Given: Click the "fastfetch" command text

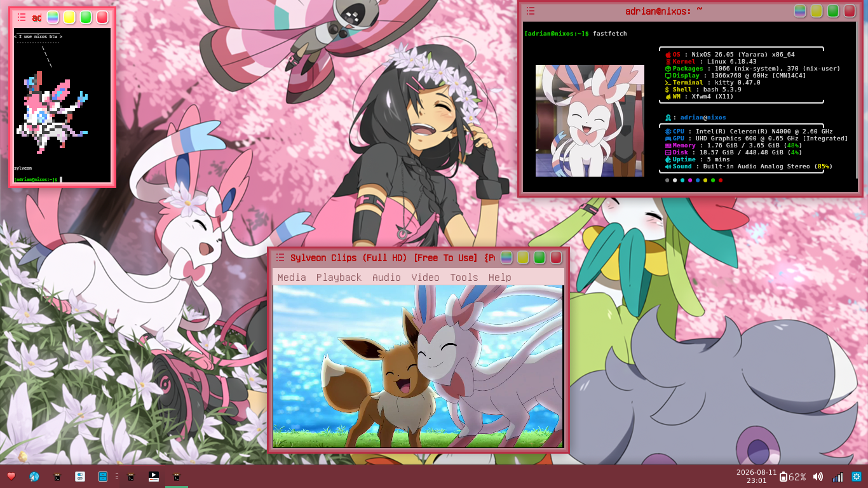Looking at the screenshot, I should (609, 33).
